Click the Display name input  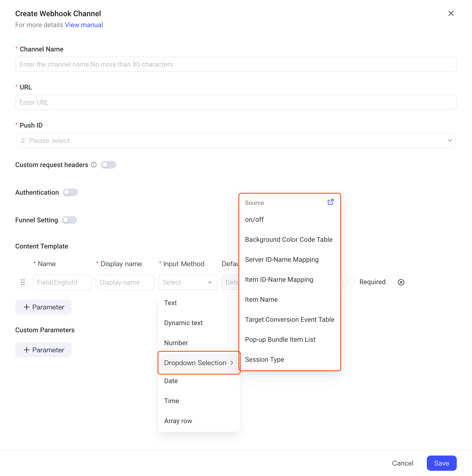click(x=125, y=282)
